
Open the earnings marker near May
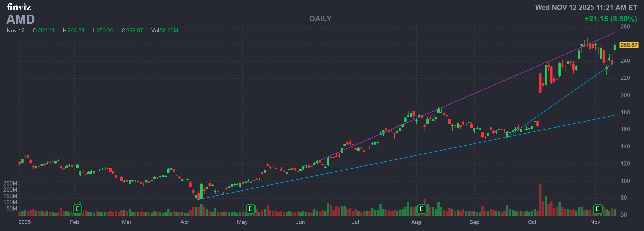coord(251,209)
